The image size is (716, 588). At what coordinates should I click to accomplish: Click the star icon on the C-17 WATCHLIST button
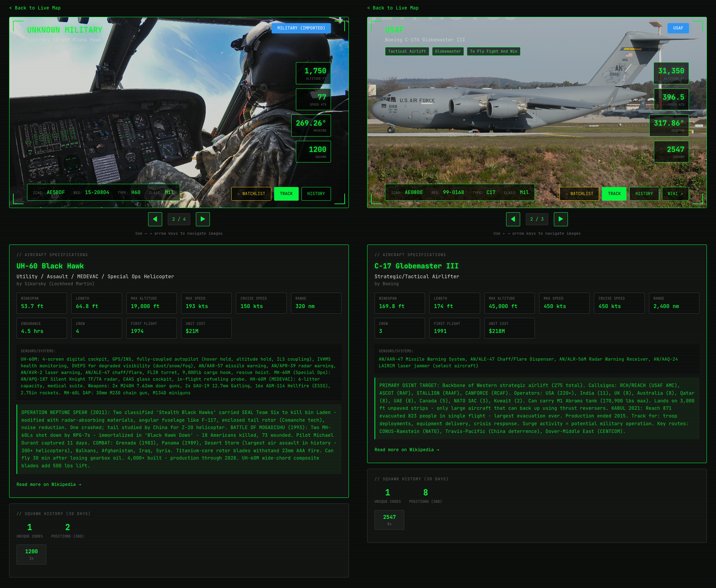(x=566, y=193)
